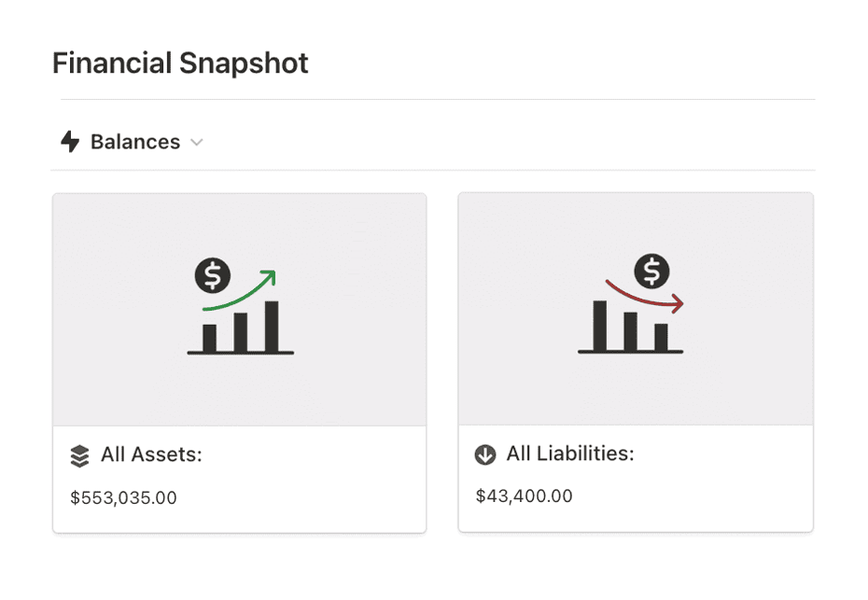Select the $43,400.00 liabilities amount

pyautogui.click(x=524, y=495)
